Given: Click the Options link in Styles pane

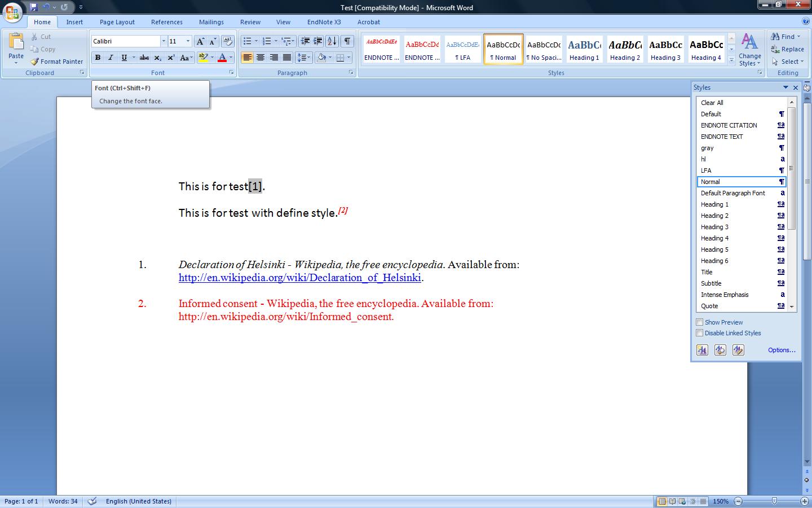Looking at the screenshot, I should click(x=780, y=350).
